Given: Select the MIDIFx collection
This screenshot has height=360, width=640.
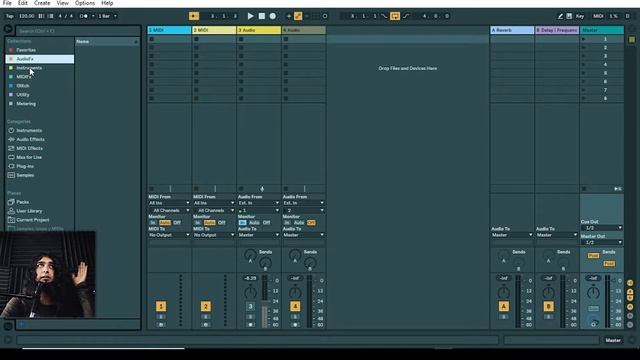Looking at the screenshot, I should point(40,77).
